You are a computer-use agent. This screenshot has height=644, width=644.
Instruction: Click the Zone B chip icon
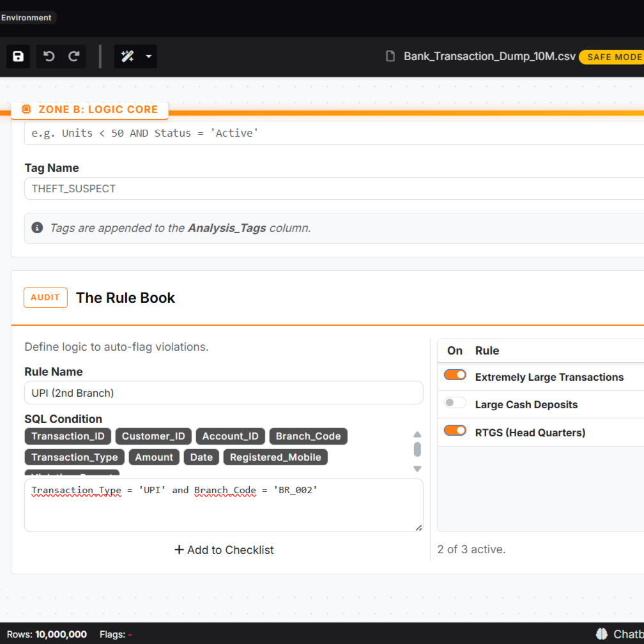(26, 109)
